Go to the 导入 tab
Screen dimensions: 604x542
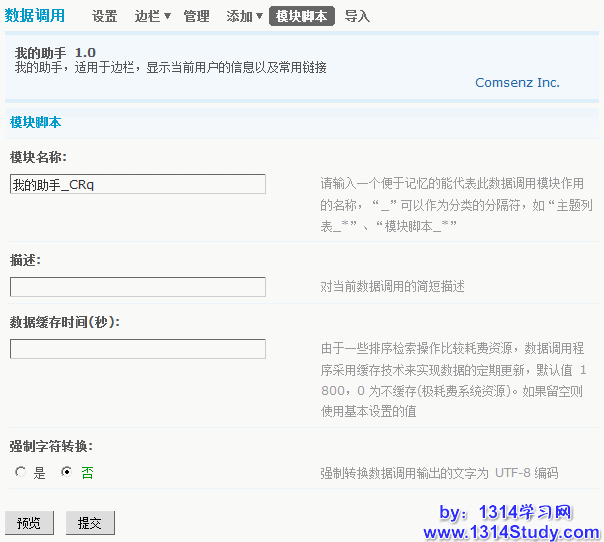click(x=357, y=16)
